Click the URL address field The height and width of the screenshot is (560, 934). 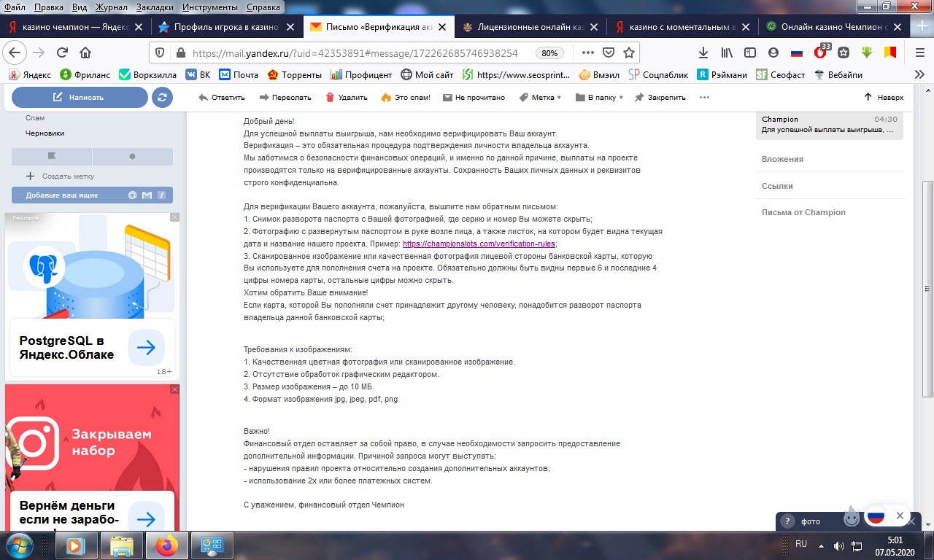355,52
